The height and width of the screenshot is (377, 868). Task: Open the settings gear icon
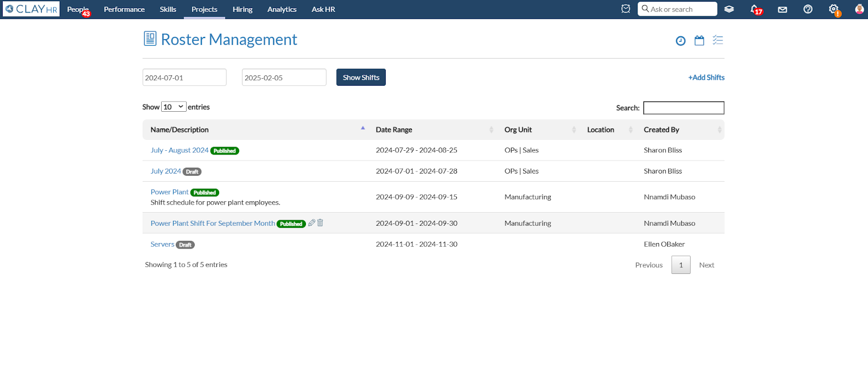point(834,9)
